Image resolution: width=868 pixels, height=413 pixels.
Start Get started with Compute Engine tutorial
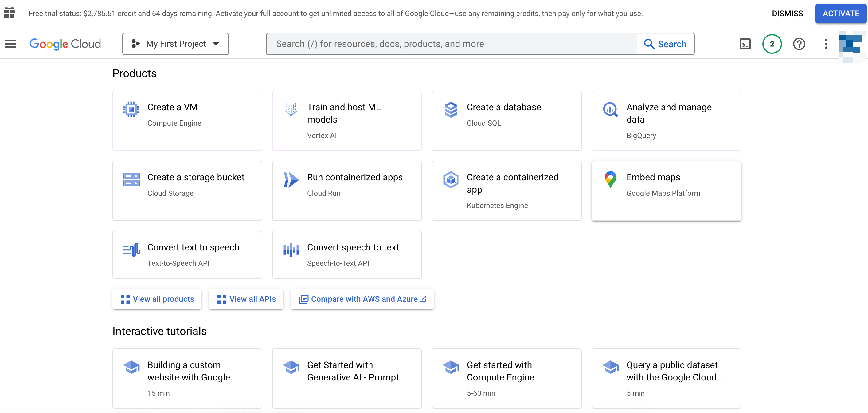tap(507, 378)
